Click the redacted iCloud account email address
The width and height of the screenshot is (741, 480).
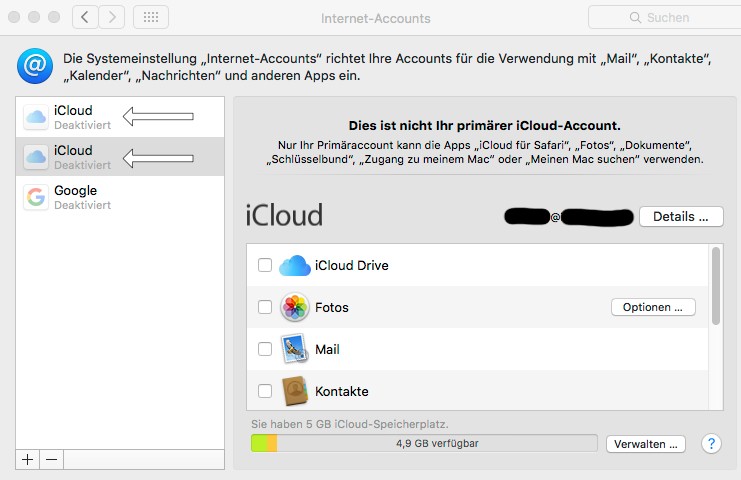[569, 217]
